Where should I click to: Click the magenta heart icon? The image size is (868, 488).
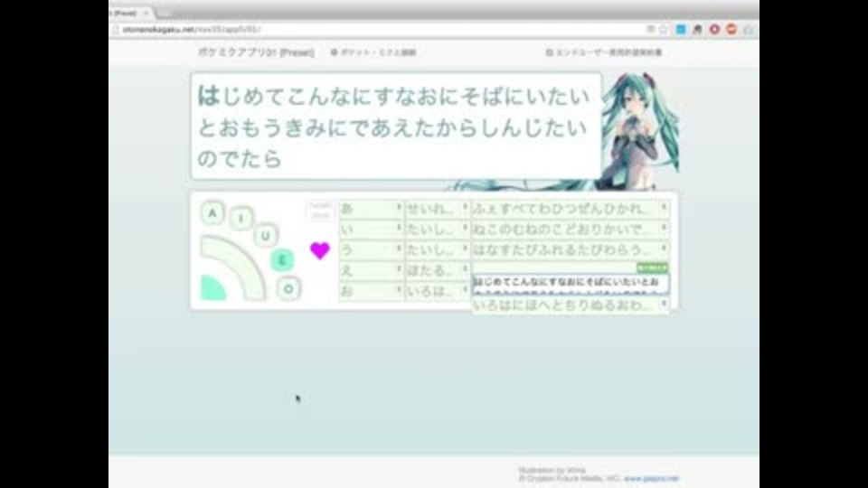coord(319,250)
